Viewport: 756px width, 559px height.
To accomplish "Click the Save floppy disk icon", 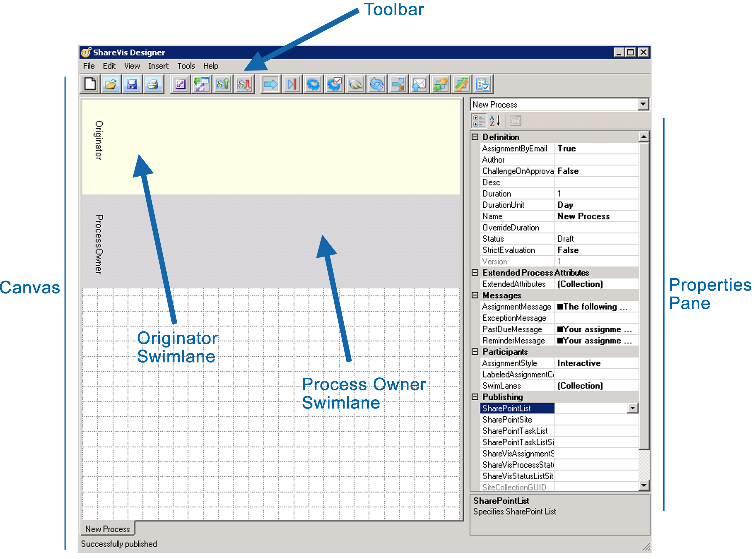I will 132,84.
